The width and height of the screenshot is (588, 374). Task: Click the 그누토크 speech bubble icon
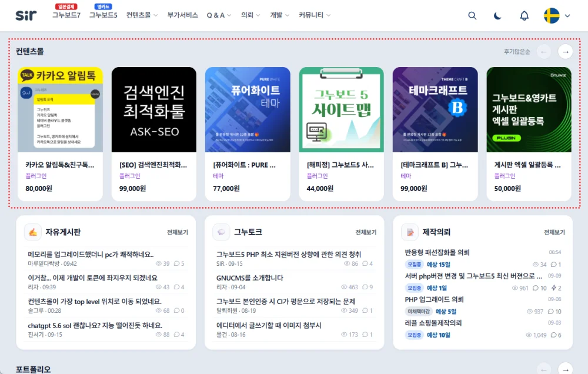[x=221, y=232]
